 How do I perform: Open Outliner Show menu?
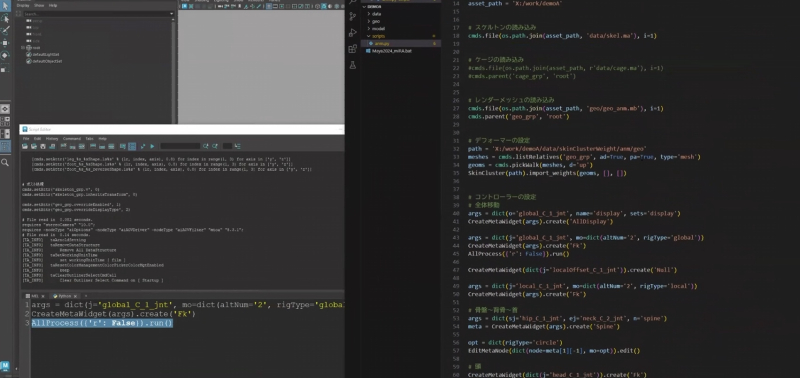(x=39, y=6)
